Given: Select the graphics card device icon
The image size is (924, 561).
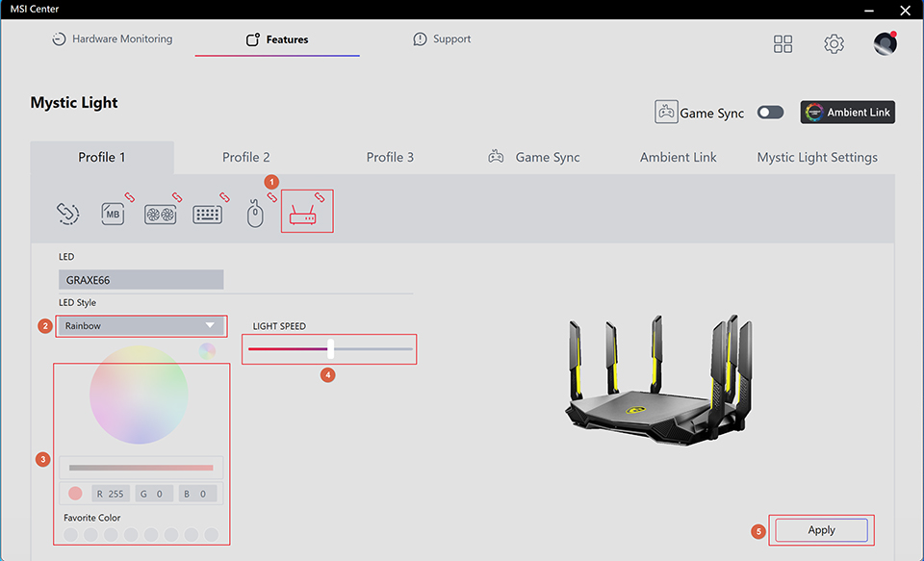Looking at the screenshot, I should point(161,215).
